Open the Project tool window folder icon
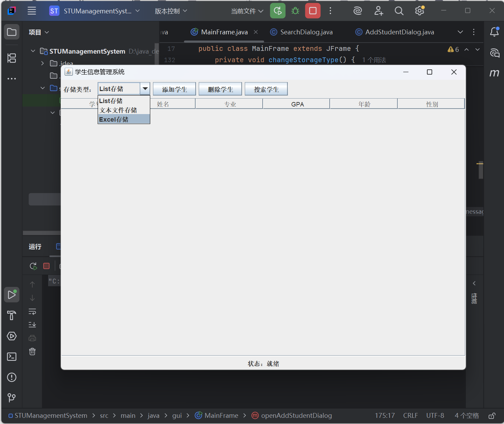 tap(12, 32)
